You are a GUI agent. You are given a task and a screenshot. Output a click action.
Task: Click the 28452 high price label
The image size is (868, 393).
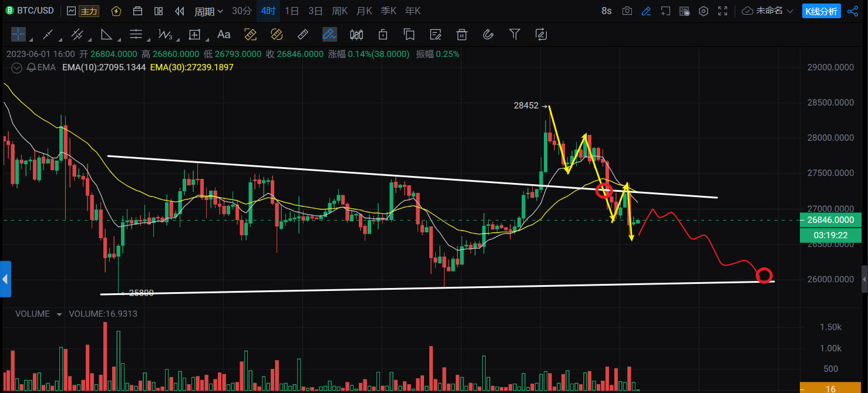click(526, 106)
